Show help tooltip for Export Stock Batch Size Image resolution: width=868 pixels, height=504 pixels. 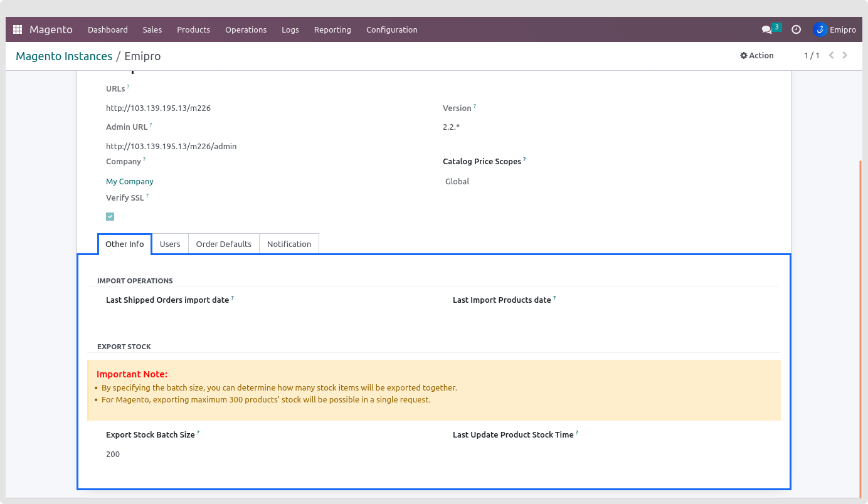(x=198, y=433)
